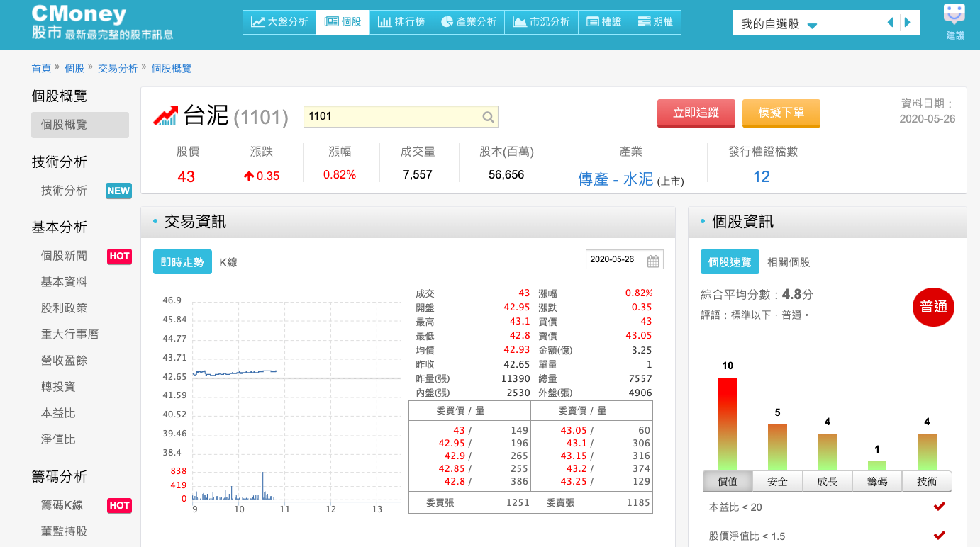Open 傳產 - 水泥 industry link

click(616, 179)
